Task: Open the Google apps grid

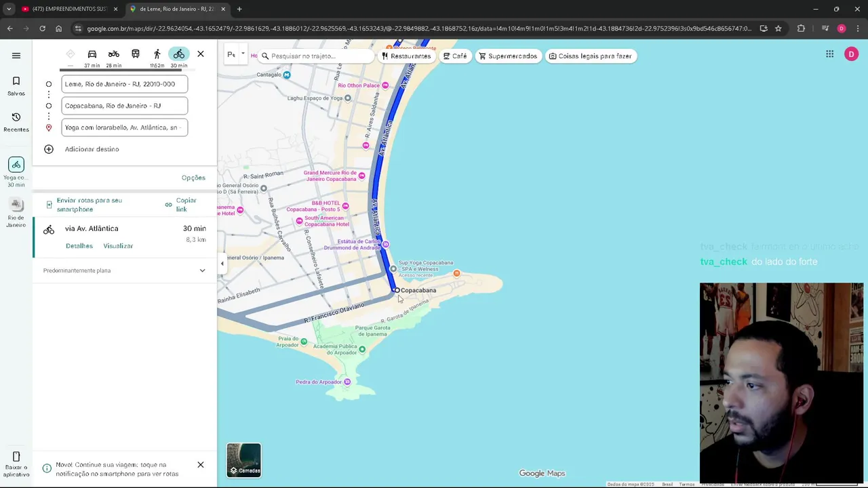Action: click(829, 54)
